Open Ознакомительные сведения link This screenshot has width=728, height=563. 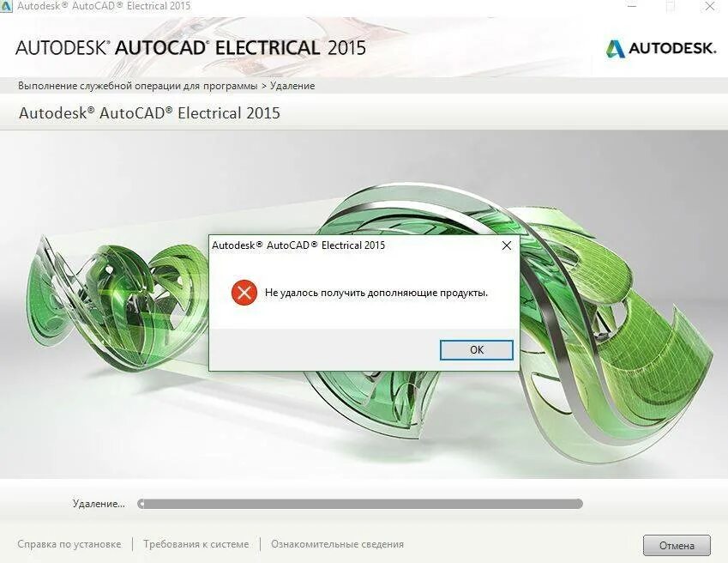338,544
